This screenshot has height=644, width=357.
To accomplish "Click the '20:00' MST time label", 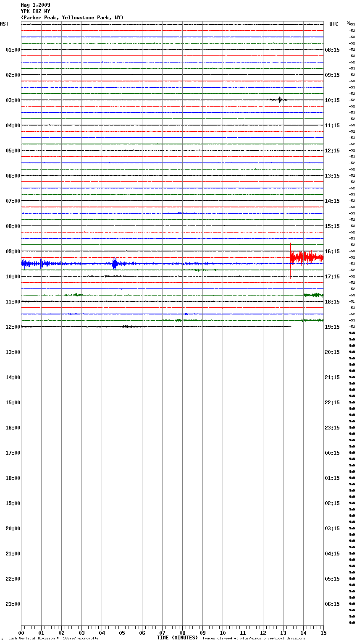I will pos(13,529).
